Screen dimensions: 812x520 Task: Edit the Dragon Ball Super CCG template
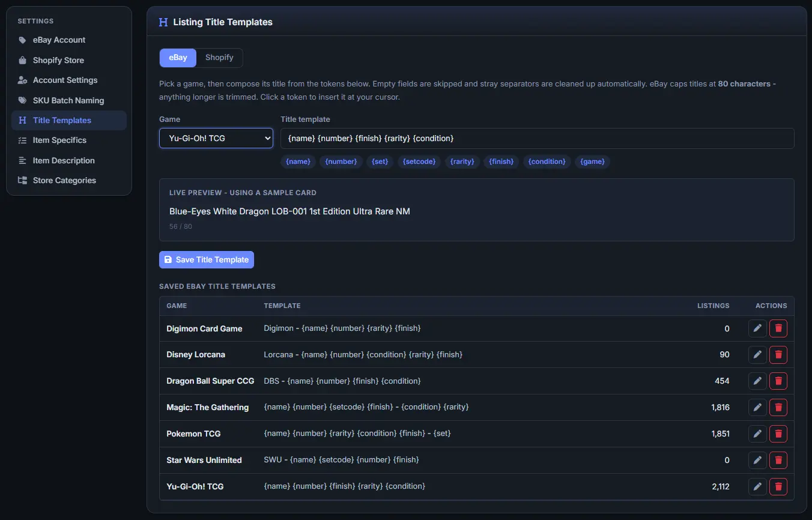757,381
